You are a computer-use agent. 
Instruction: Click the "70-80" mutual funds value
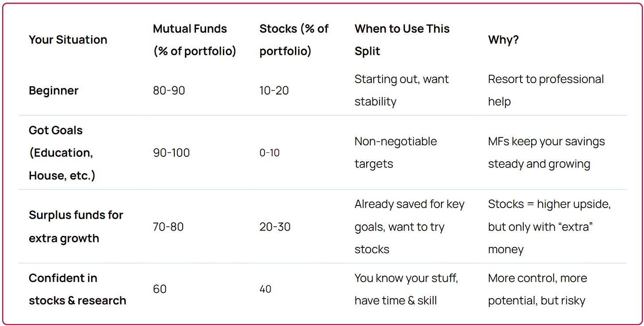tap(168, 227)
